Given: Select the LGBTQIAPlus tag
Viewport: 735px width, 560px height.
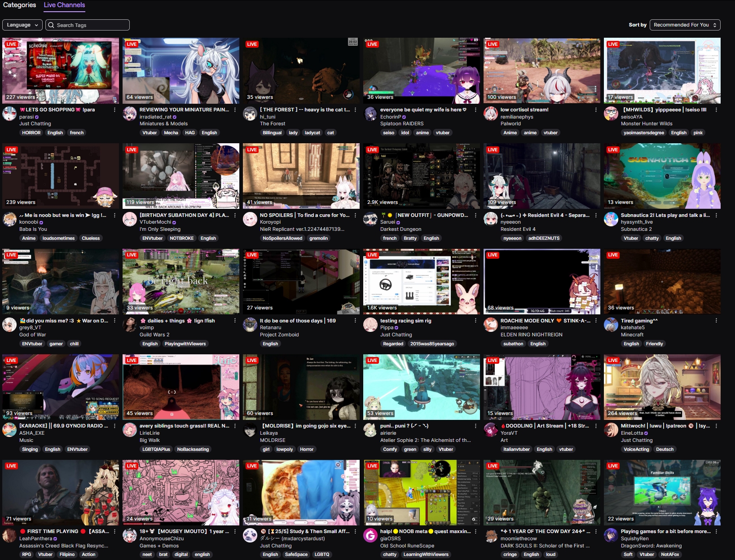Looking at the screenshot, I should click(x=156, y=450).
